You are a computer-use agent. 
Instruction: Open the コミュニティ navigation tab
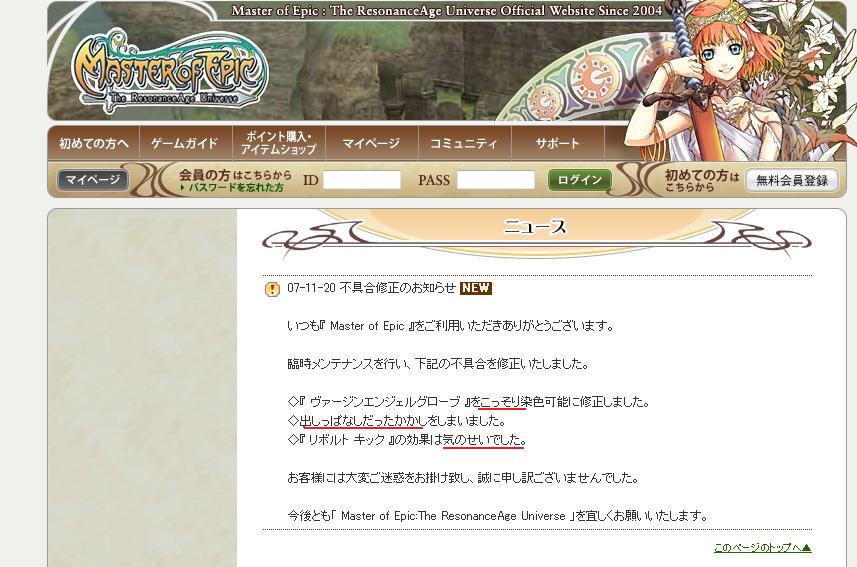pos(465,143)
